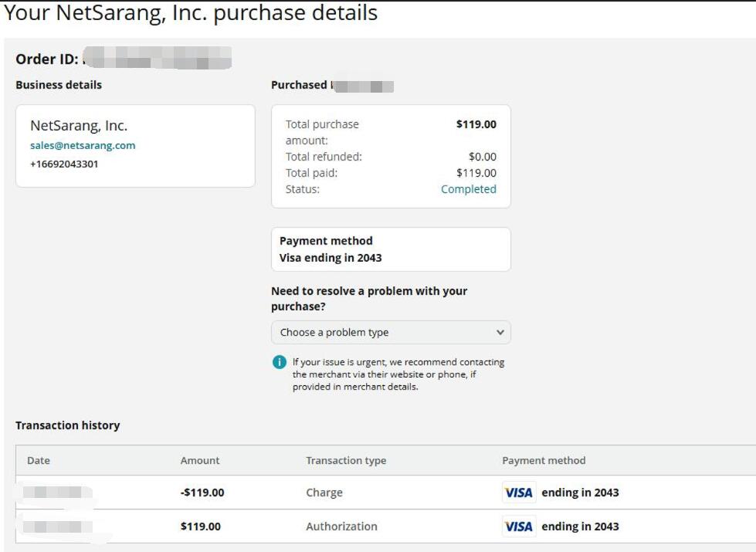
Task: Open the sales@netsarang.com email link
Action: click(x=83, y=146)
